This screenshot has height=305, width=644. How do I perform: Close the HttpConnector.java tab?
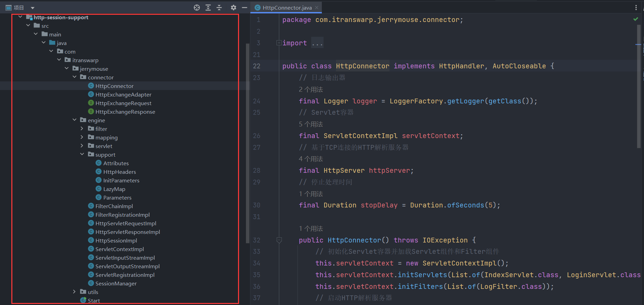tap(317, 8)
